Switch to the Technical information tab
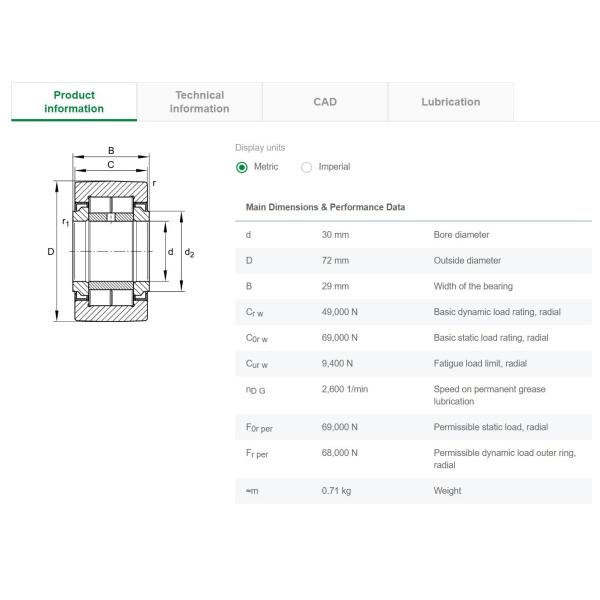Viewport: 600px width, 600px height. click(x=199, y=102)
